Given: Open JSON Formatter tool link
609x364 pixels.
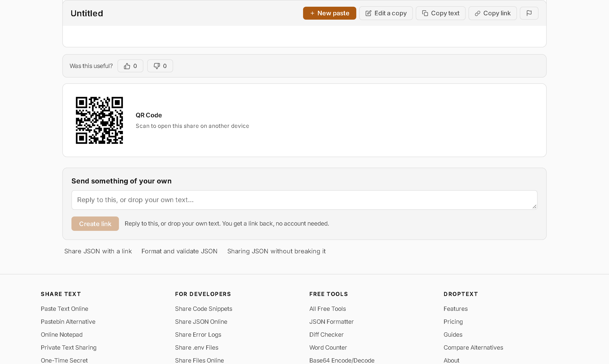Looking at the screenshot, I should (x=331, y=322).
